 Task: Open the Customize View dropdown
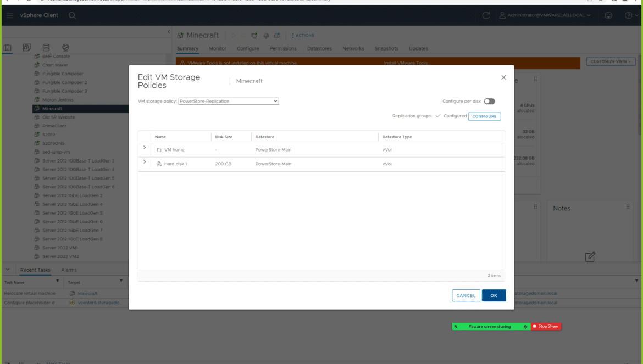(611, 61)
